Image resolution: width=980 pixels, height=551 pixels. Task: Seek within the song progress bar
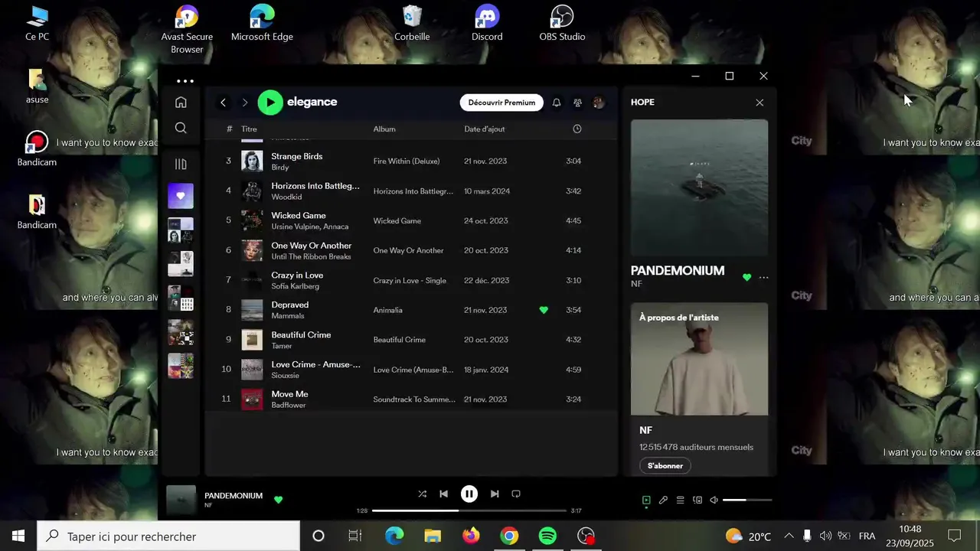(469, 510)
